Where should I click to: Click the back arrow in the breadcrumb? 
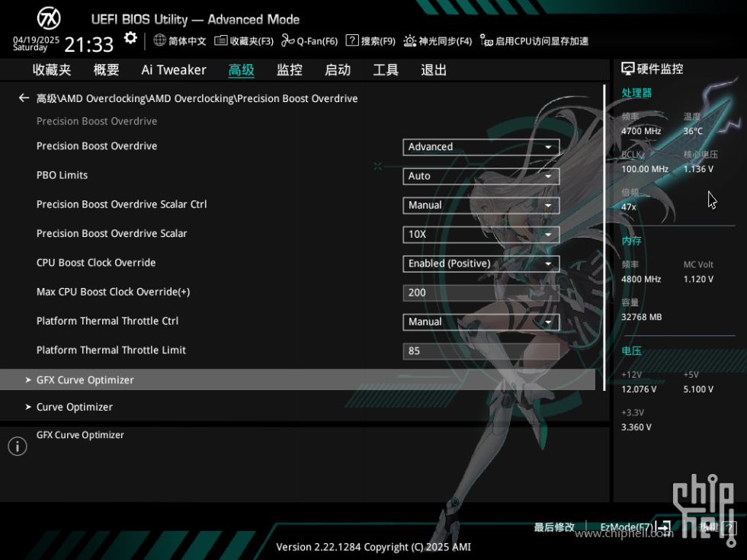click(24, 98)
